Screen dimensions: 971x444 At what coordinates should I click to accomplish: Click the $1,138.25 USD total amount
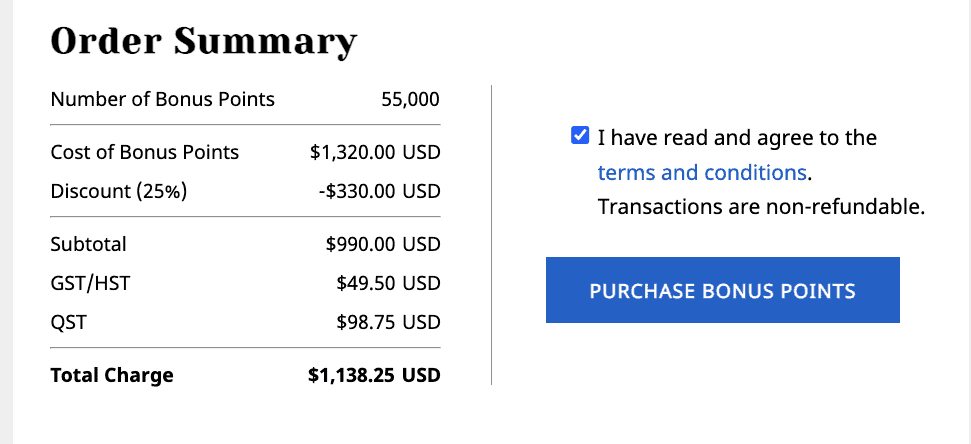(x=374, y=376)
